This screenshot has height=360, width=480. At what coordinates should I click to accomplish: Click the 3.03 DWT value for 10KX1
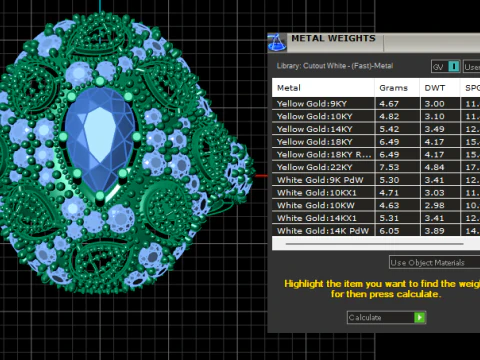click(434, 193)
